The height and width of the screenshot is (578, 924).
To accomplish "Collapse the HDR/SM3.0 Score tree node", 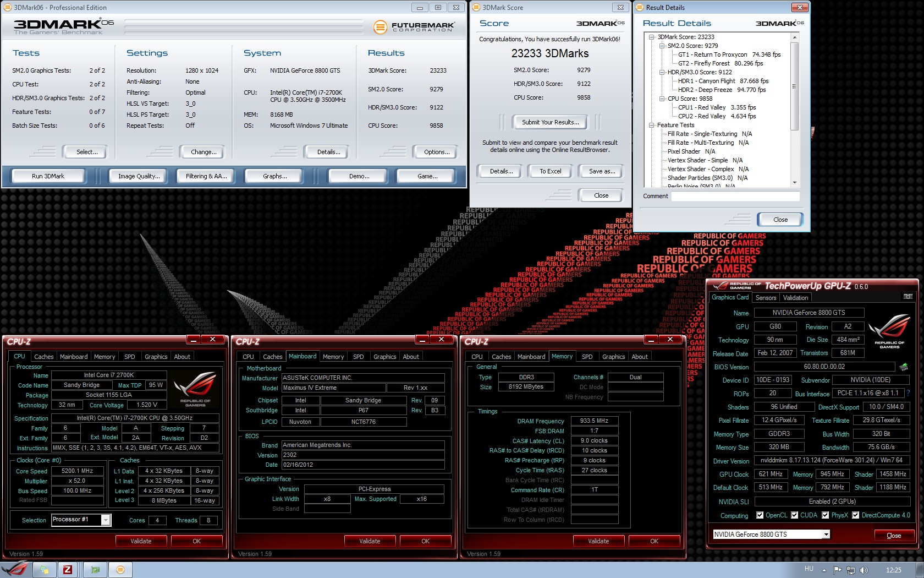I will 662,73.
